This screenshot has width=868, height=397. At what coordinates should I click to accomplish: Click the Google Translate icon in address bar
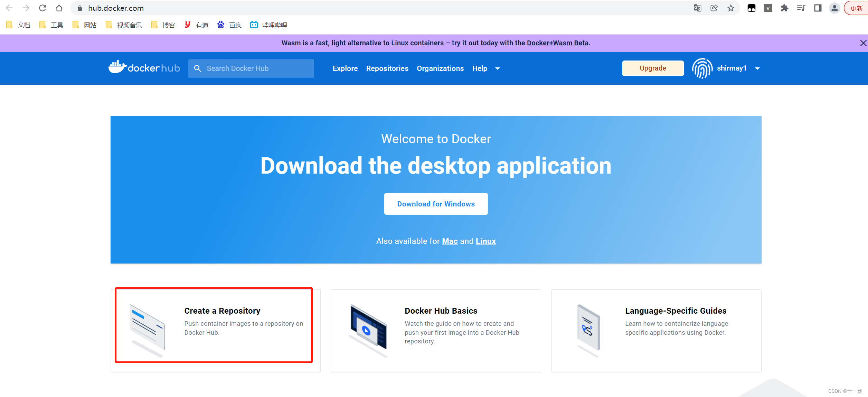(697, 8)
